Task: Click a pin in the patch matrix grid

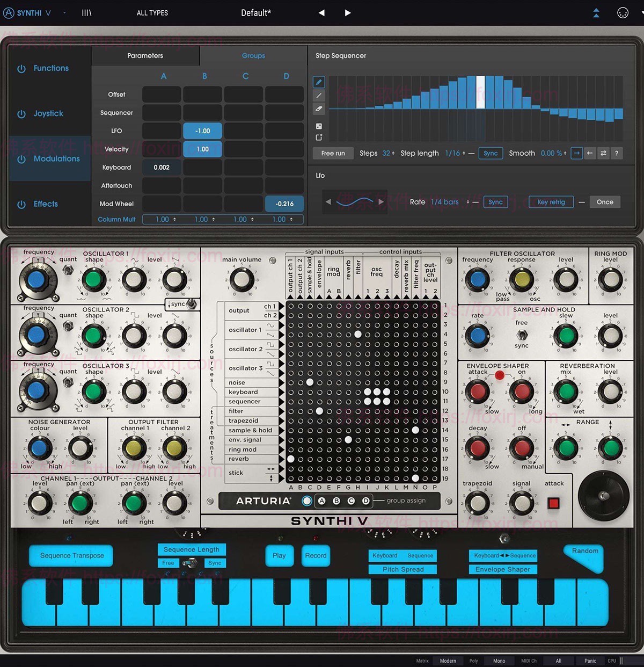Action: tap(357, 335)
